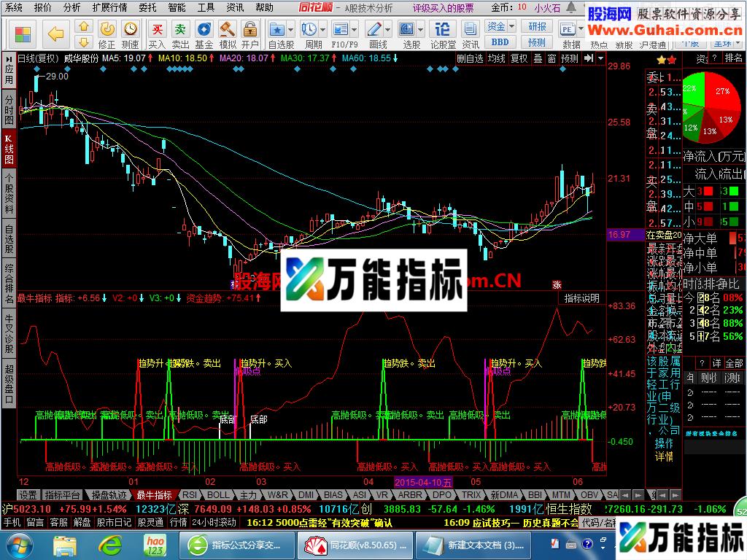Image resolution: width=747 pixels, height=560 pixels.
Task: Click the 删自选 button
Action: [x=471, y=58]
